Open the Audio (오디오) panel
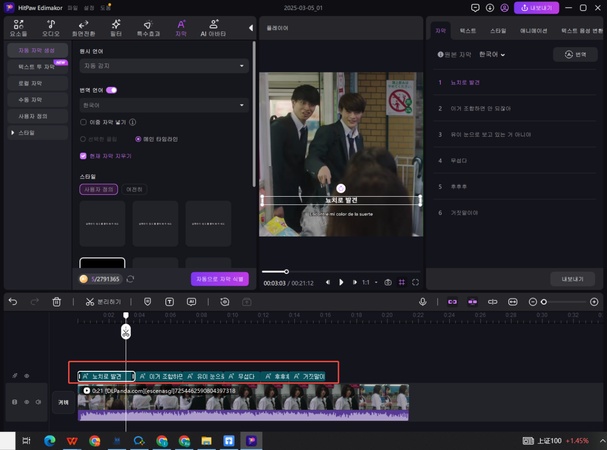The width and height of the screenshot is (607, 450). point(51,28)
